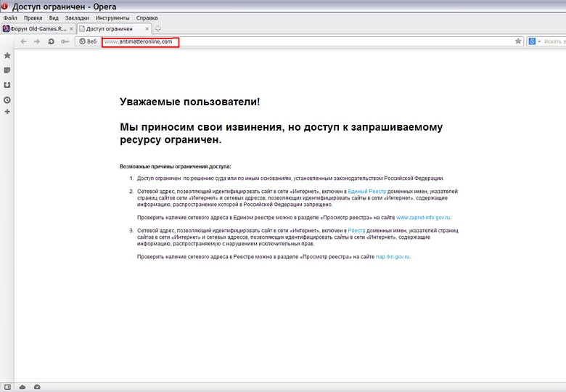Open the Bookmarks star panel in the sidebar
The image size is (566, 392).
(7, 56)
